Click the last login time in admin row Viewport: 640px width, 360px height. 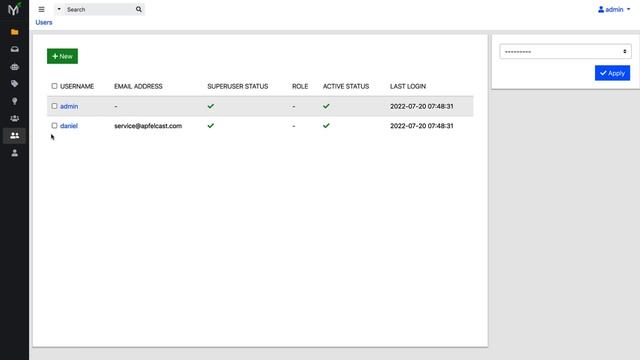(x=422, y=106)
